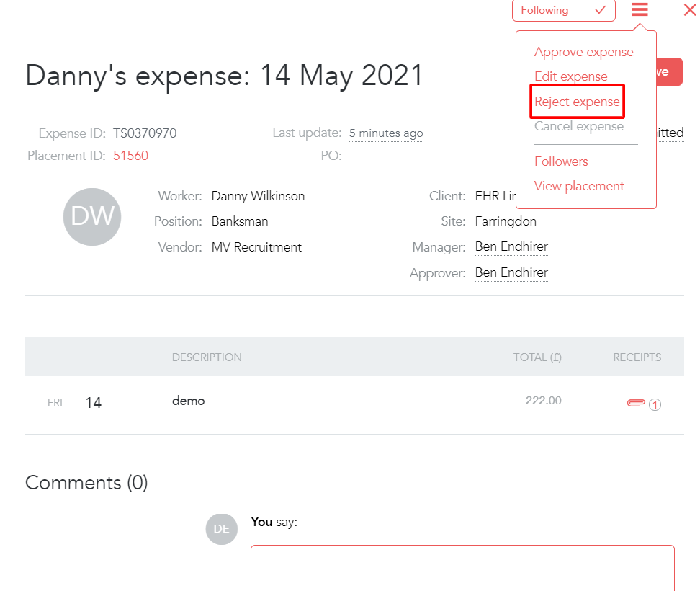Select Cancel expense menu entry
This screenshot has height=591, width=700.
pos(578,126)
